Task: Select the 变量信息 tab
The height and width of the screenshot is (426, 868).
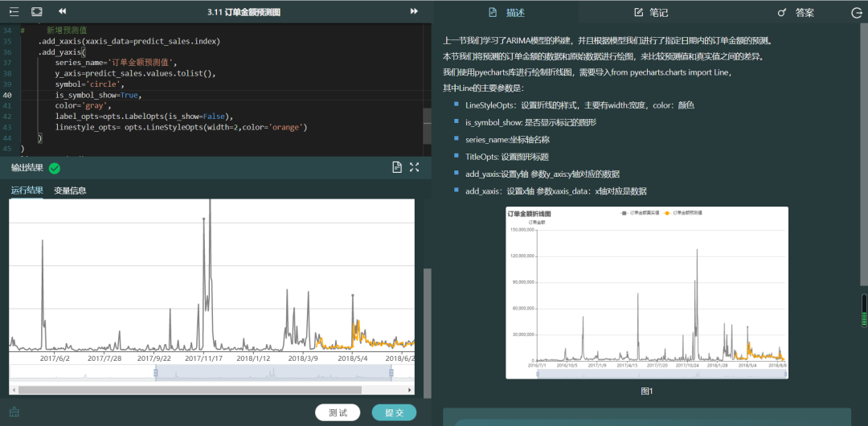Action: click(70, 190)
